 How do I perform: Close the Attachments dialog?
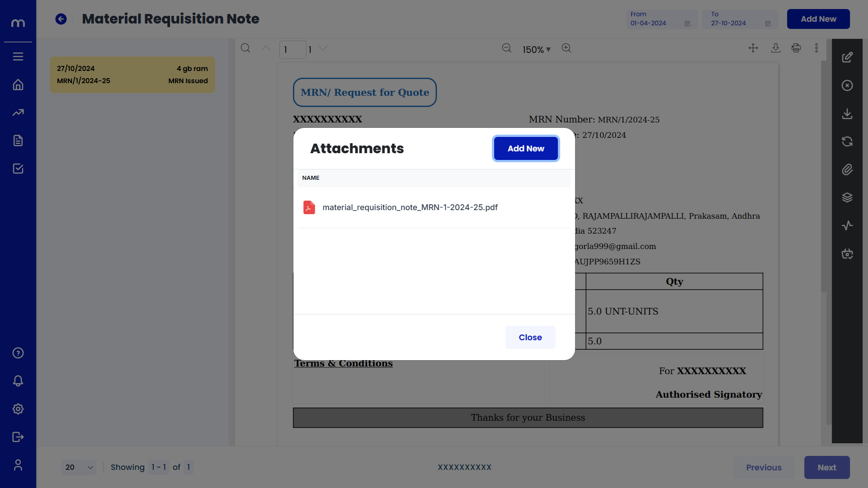point(530,337)
